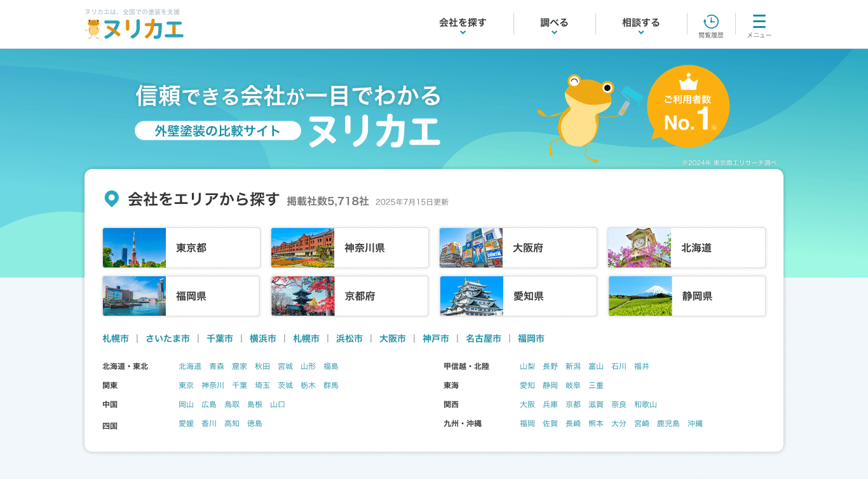
Task: Click the Mt. Fuji photo on the 静岡県 card
Action: click(x=639, y=296)
